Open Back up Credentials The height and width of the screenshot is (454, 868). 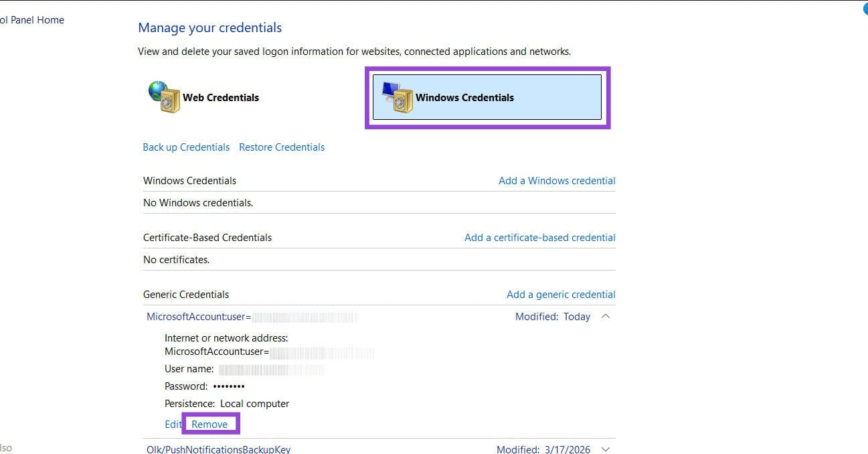pyautogui.click(x=186, y=147)
